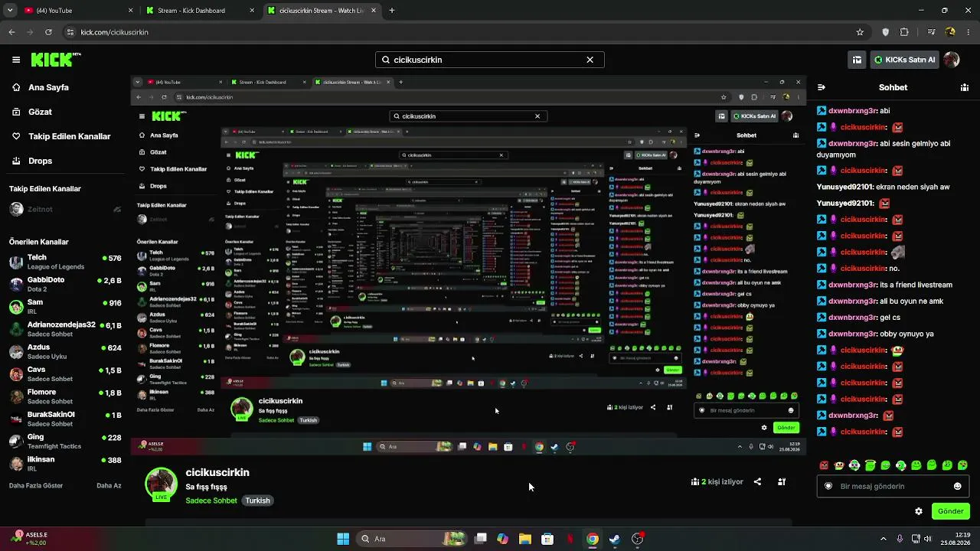The height and width of the screenshot is (551, 980).
Task: Open the browser three-dot menu
Action: (x=969, y=32)
